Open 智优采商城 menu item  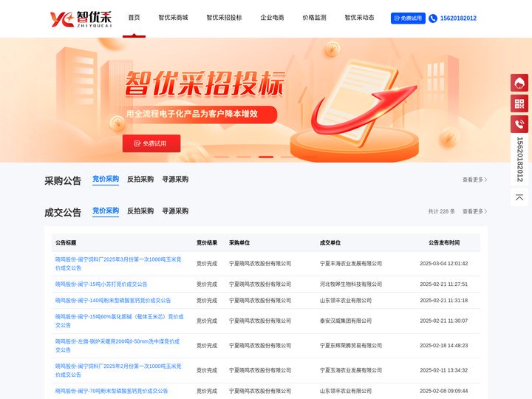pyautogui.click(x=173, y=18)
